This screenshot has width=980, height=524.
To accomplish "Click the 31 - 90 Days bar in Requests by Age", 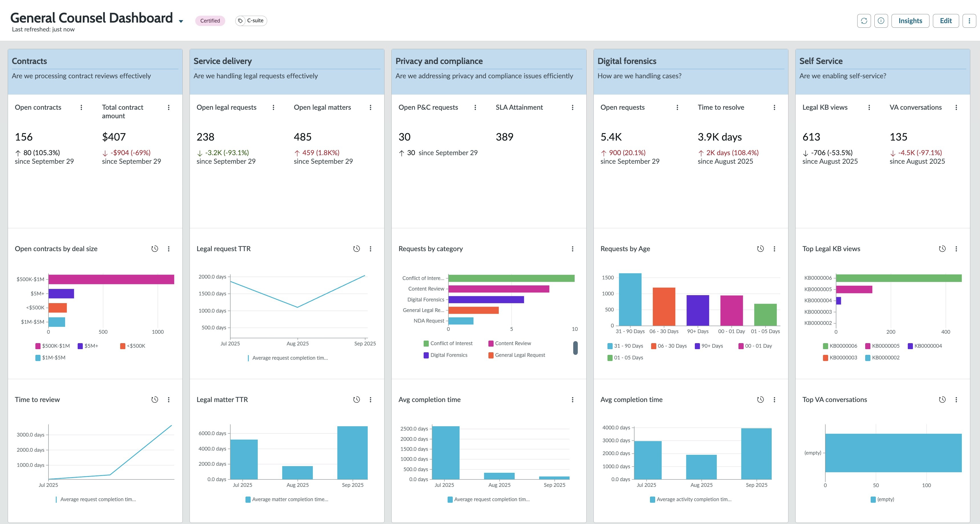I will [x=630, y=299].
